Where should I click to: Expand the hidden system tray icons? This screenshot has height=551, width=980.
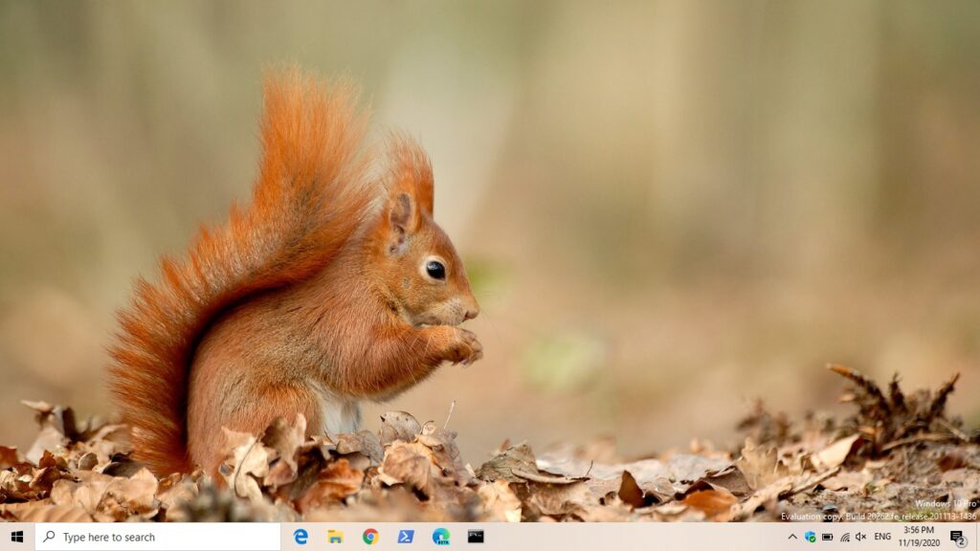[x=792, y=537]
